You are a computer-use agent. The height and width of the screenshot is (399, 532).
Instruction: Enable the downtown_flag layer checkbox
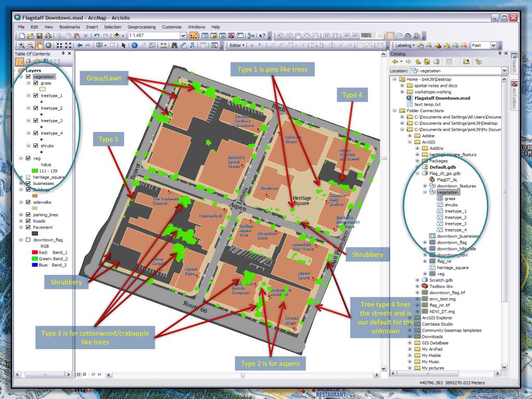coord(28,240)
